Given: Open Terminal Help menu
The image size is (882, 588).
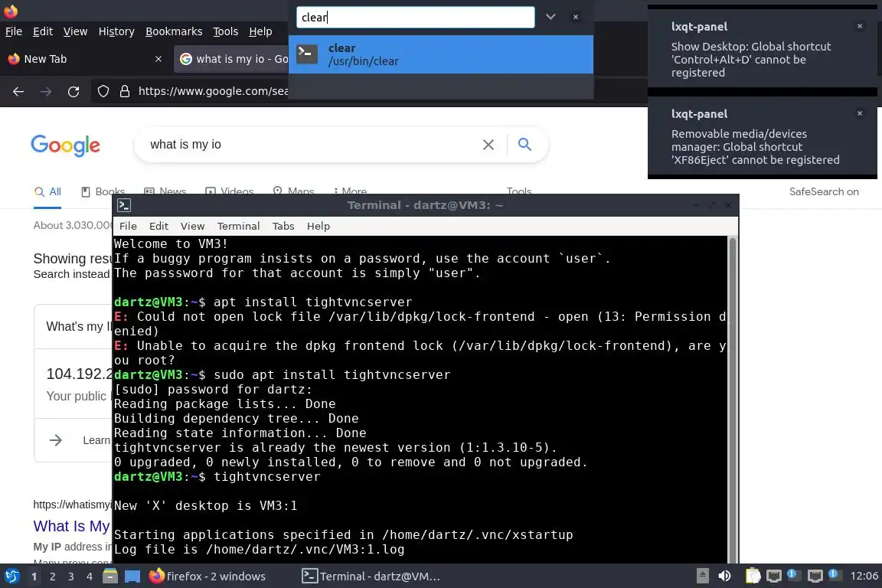Looking at the screenshot, I should click(318, 226).
